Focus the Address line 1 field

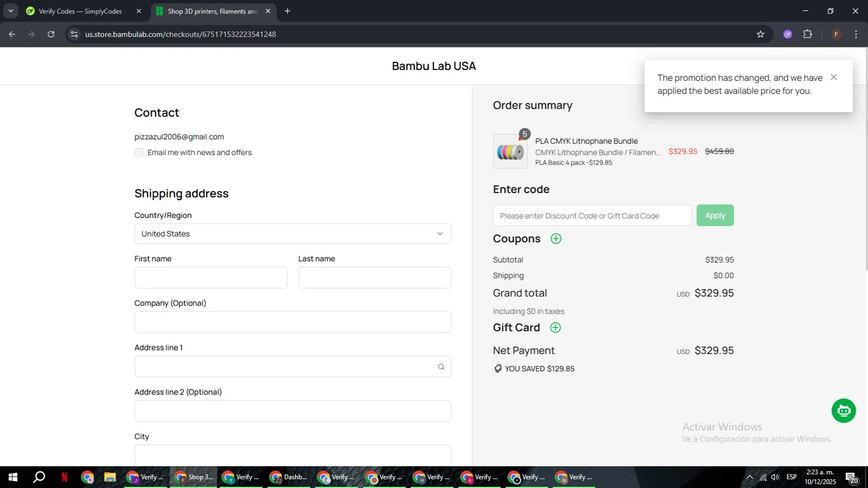point(293,367)
